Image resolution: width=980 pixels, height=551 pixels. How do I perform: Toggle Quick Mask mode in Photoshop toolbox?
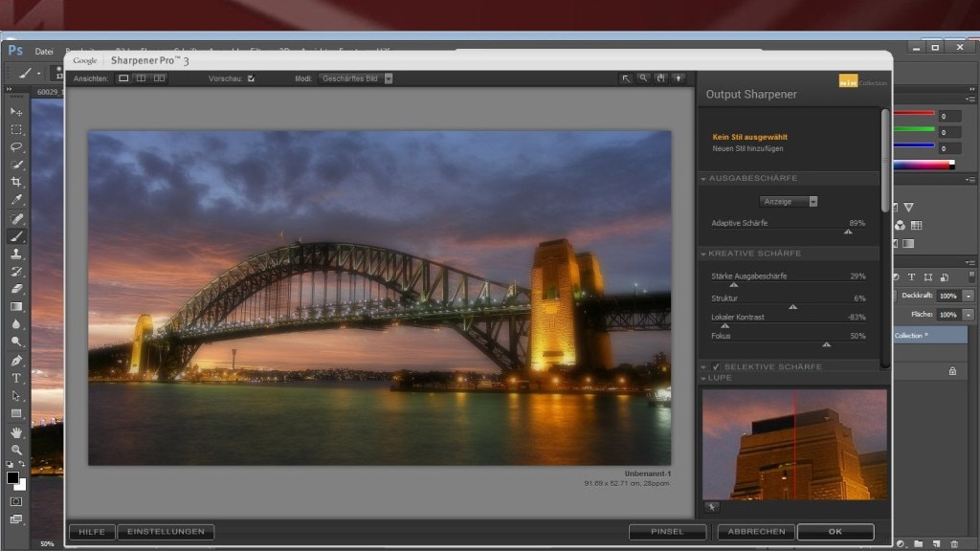16,501
